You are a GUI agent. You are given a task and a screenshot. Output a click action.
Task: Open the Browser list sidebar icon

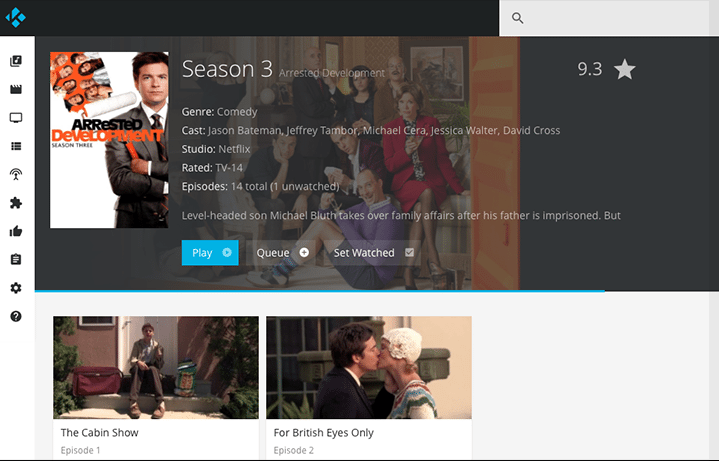(16, 146)
